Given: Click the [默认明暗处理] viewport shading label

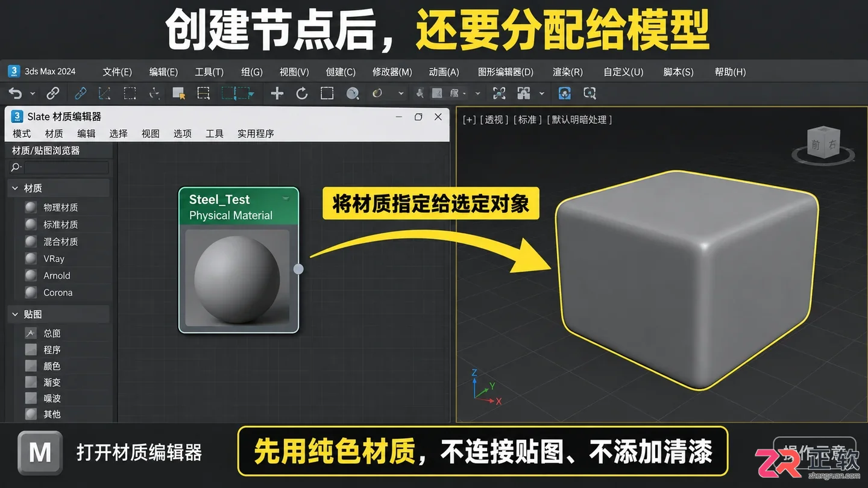Looking at the screenshot, I should (579, 120).
